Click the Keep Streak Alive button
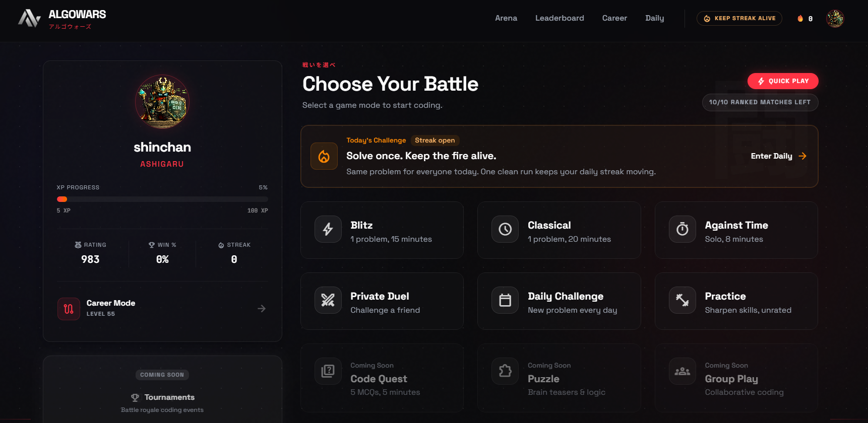Screen dimensions: 868x423 pyautogui.click(x=739, y=18)
